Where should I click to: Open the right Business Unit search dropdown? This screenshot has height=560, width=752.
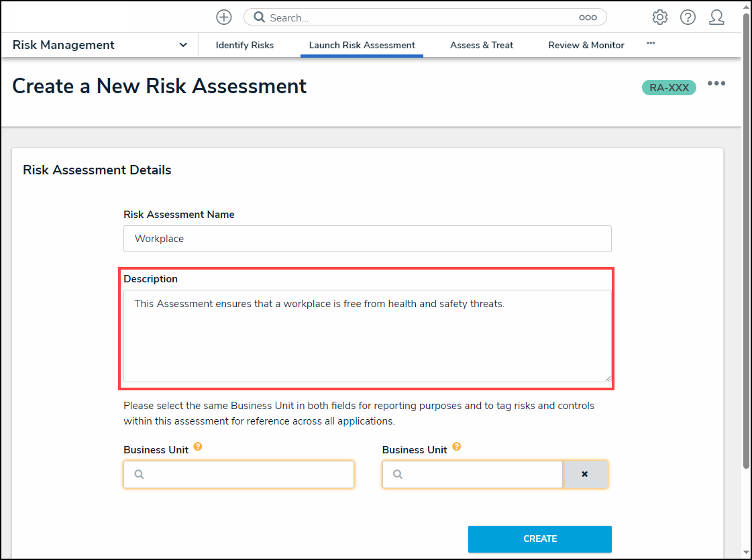tap(472, 474)
